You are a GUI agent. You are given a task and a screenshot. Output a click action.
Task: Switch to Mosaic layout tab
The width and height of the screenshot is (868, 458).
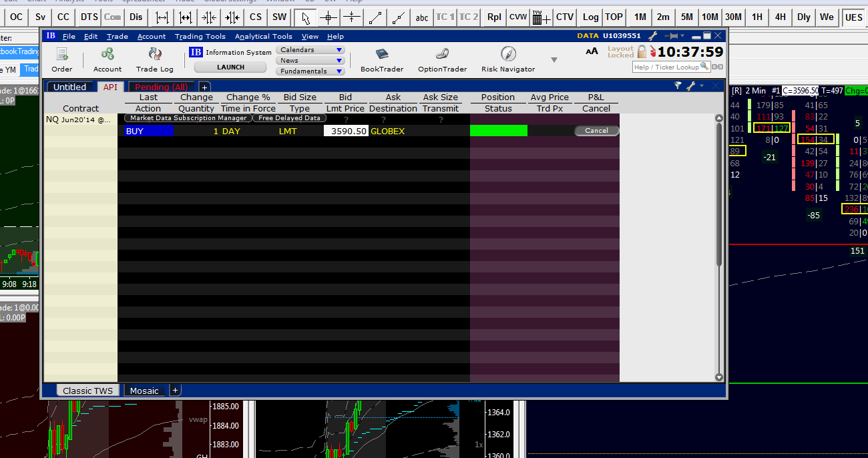pyautogui.click(x=144, y=391)
